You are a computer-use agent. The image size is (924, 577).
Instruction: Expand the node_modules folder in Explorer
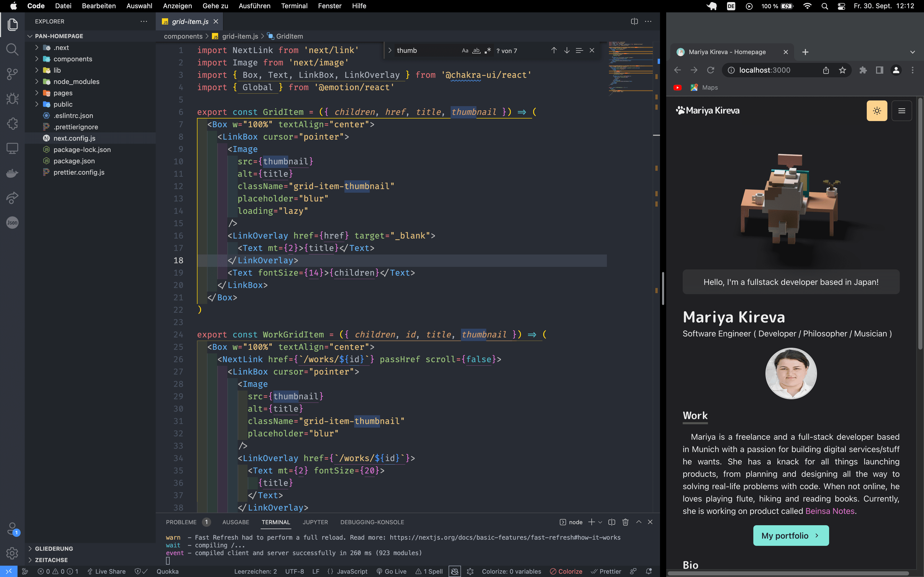[x=76, y=81]
